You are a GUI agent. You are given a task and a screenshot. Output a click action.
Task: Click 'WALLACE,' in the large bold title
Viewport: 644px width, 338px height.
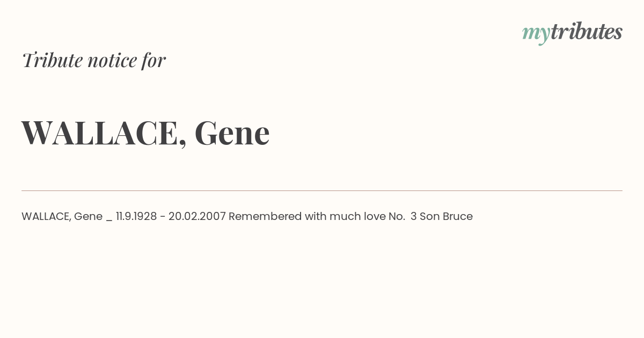coord(104,134)
